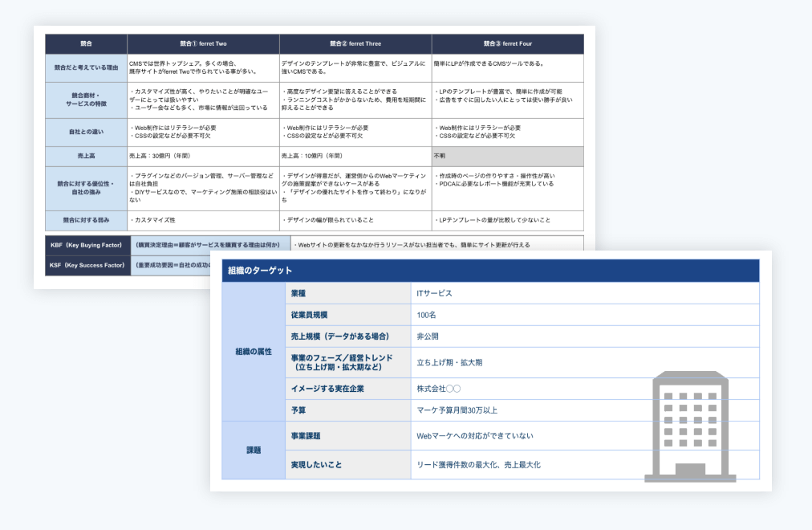Image resolution: width=812 pixels, height=530 pixels.
Task: Select LPテンプレートの量が比較して少ないこと cell
Action: 507,220
